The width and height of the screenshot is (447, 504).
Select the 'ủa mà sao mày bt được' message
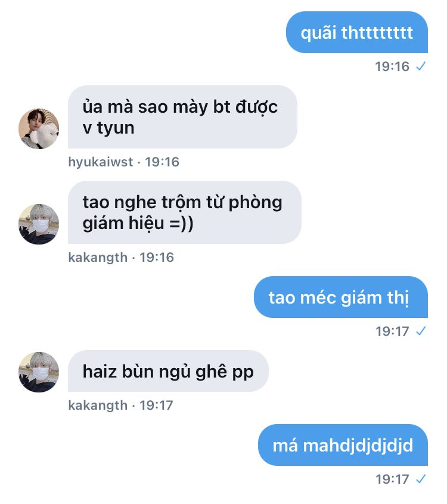pos(182,117)
